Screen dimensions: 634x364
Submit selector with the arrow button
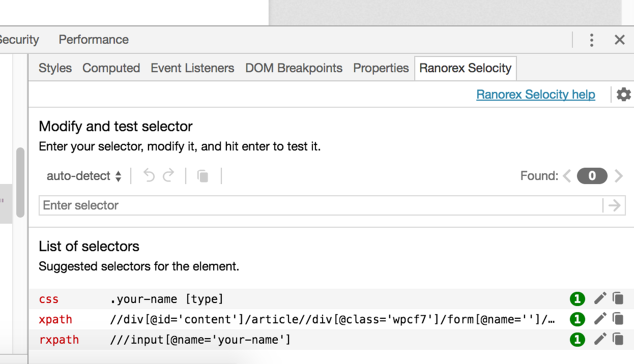click(614, 205)
